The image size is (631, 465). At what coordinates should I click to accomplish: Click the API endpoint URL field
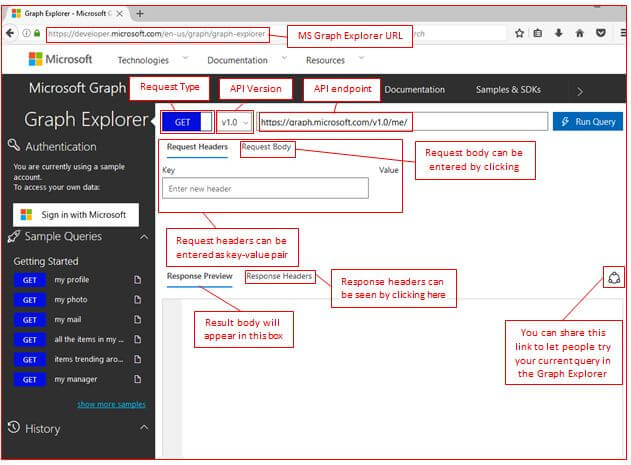pyautogui.click(x=403, y=122)
